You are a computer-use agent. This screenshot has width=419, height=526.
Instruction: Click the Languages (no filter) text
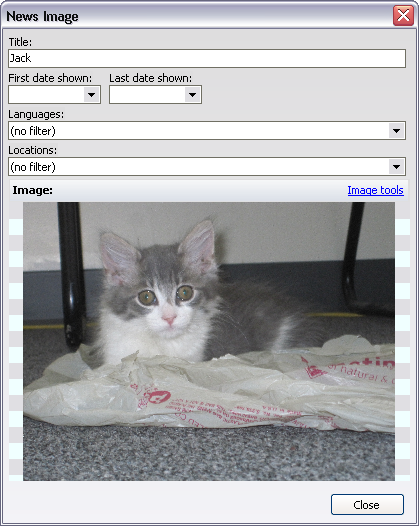coord(33,131)
